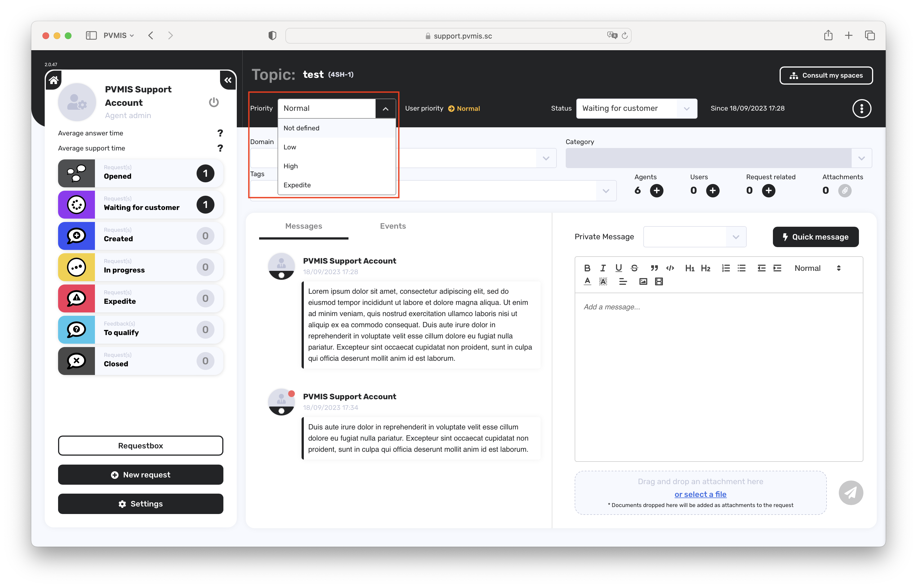
Task: Toggle strikethrough formatting in editor
Action: coord(634,268)
